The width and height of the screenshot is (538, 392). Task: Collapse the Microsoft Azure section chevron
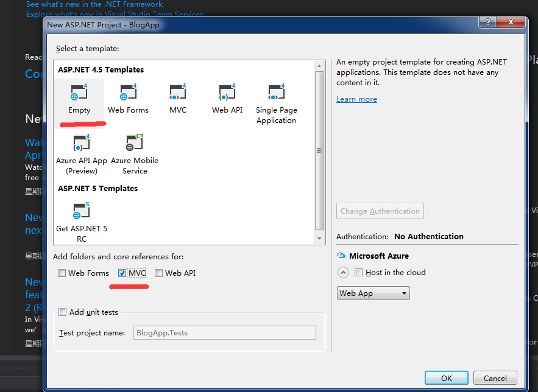tap(343, 273)
